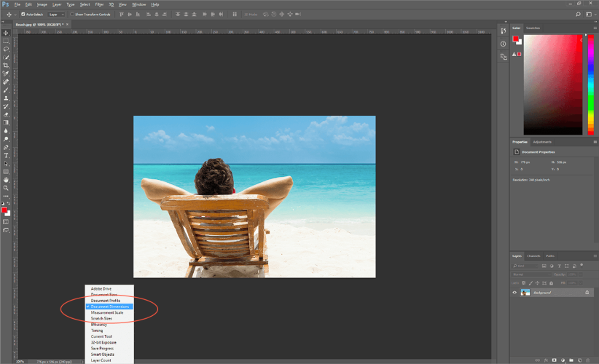Select the Blur tool
599x364 pixels.
click(6, 131)
